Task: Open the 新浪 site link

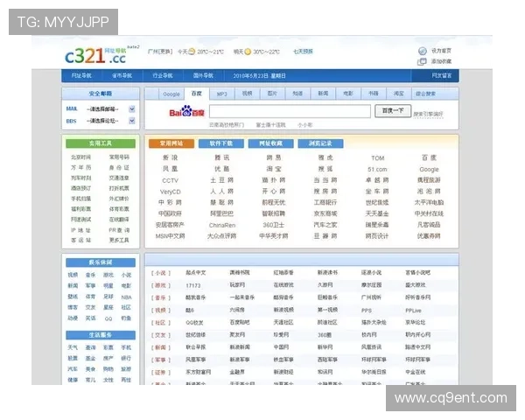Action: [x=170, y=157]
